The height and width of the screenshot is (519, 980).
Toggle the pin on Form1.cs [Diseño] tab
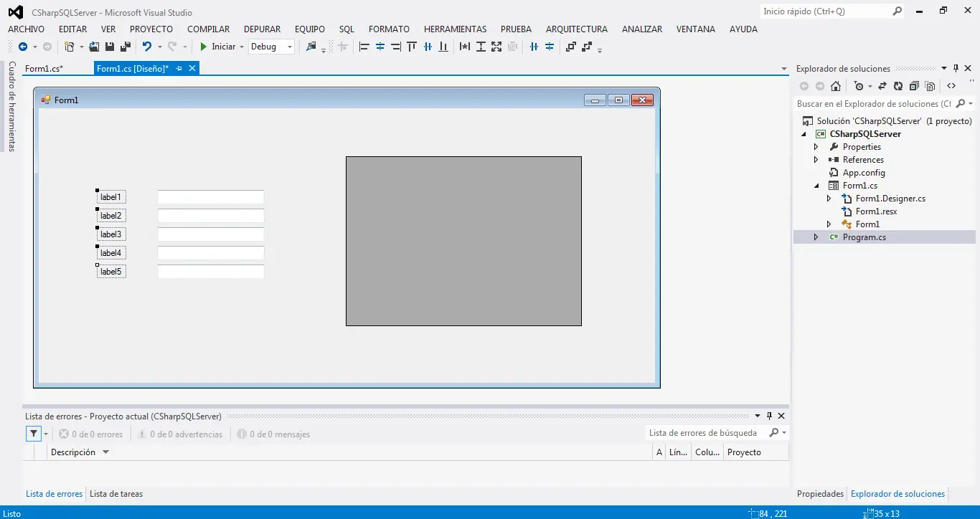pyautogui.click(x=179, y=69)
